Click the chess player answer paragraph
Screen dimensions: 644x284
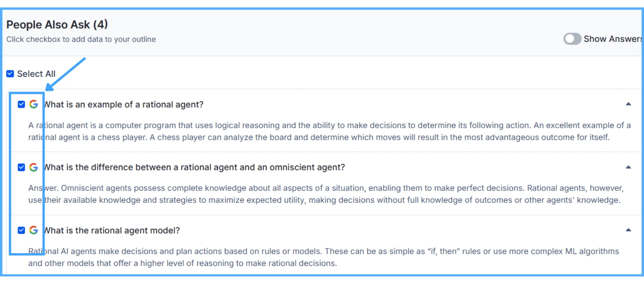pos(329,131)
